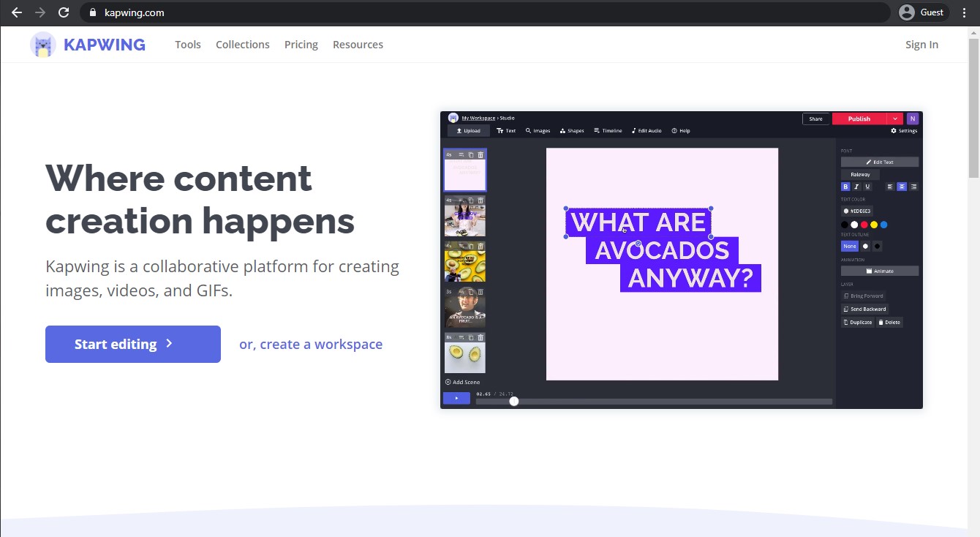This screenshot has width=980, height=537.
Task: Click the Animate button
Action: pos(880,271)
